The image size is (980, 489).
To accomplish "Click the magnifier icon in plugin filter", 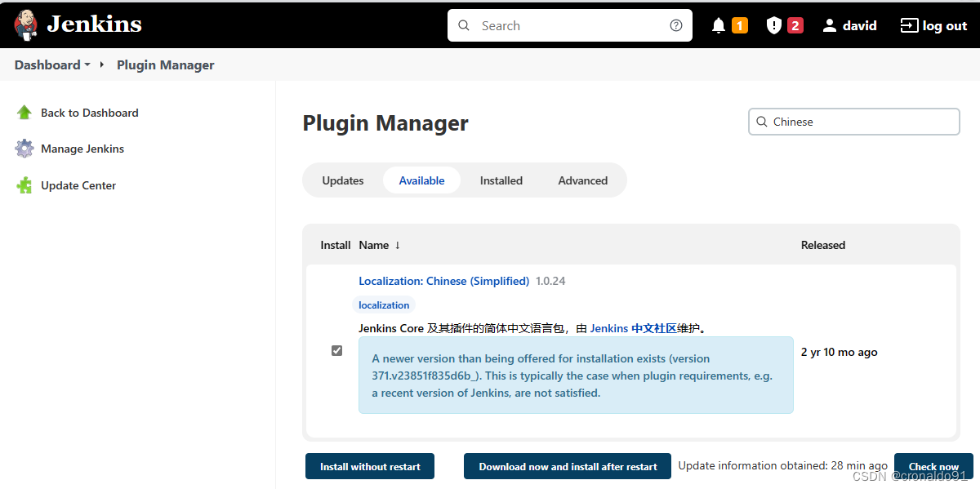I will coord(762,122).
